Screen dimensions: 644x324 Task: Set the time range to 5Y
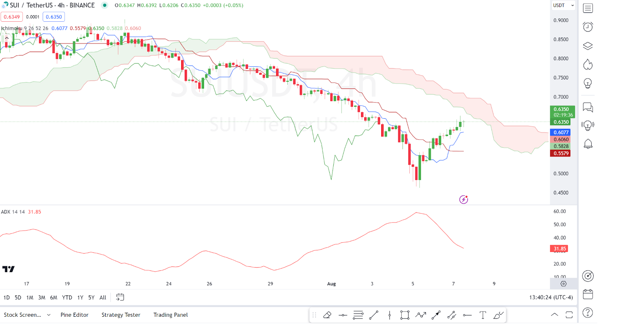click(x=91, y=297)
